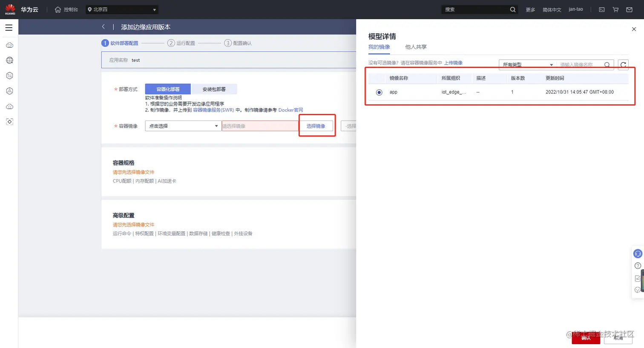Click the 选择镜像 button
The width and height of the screenshot is (644, 348).
(x=316, y=126)
